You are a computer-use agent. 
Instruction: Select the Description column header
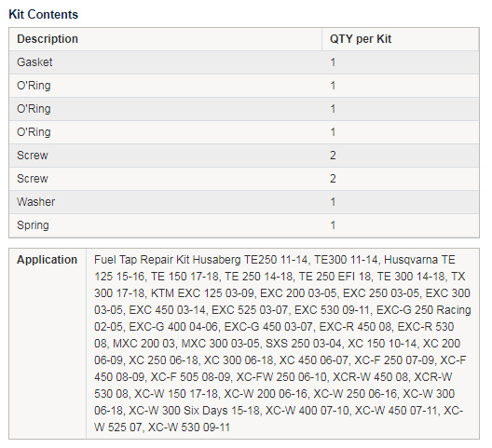pyautogui.click(x=48, y=39)
